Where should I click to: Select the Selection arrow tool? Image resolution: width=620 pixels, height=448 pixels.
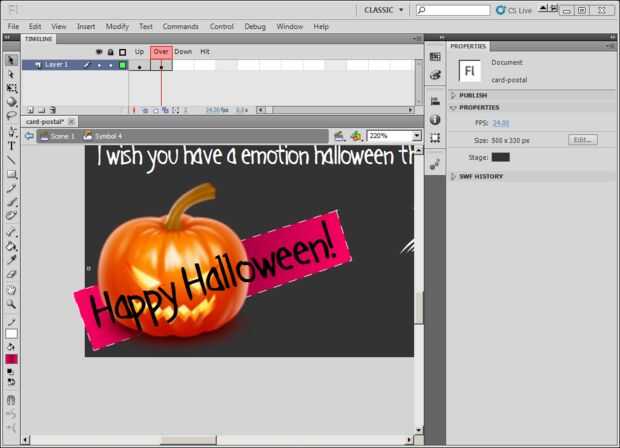click(x=11, y=60)
